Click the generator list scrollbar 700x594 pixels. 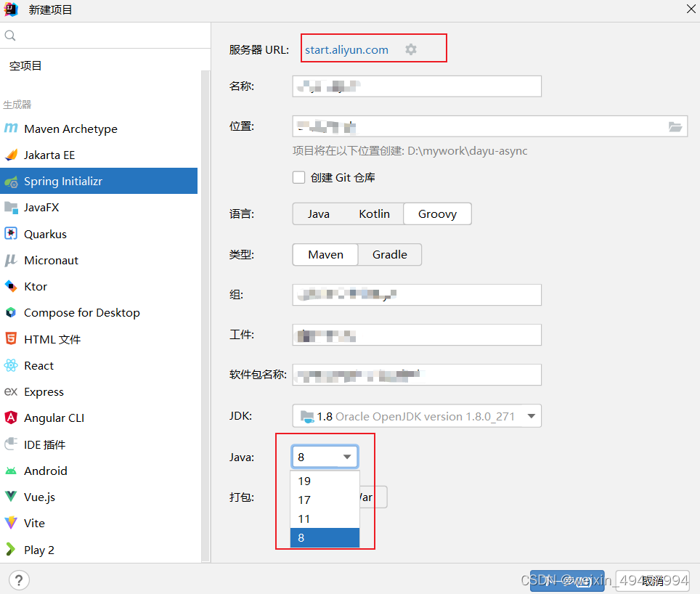tap(205, 316)
